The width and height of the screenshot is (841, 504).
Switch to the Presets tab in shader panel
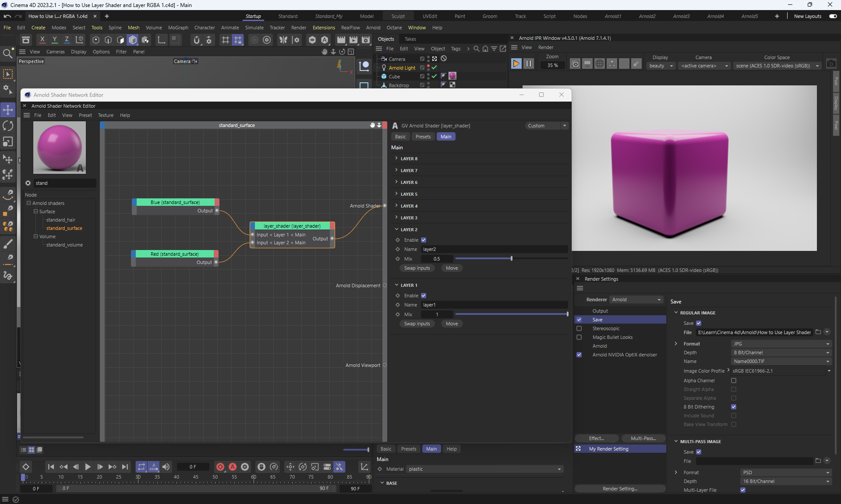tap(423, 137)
